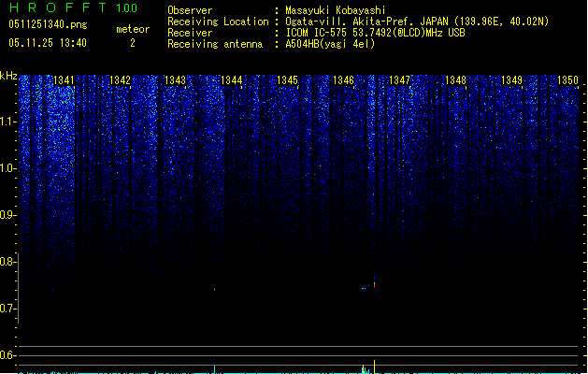The height and width of the screenshot is (374, 588).
Task: Click the 1.1 frequency axis label
Action: coord(7,122)
